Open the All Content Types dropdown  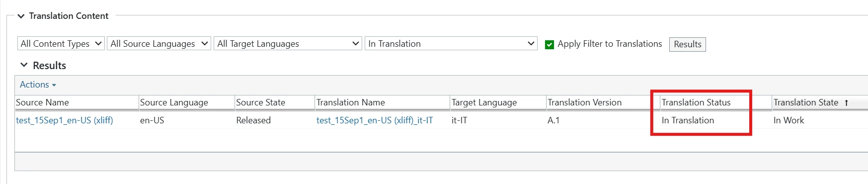[x=61, y=44]
